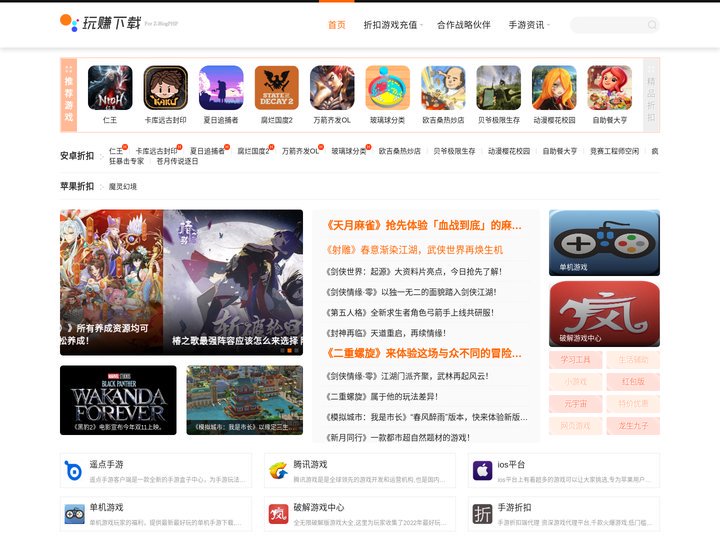The height and width of the screenshot is (540, 720).
Task: Open the 贝爷极限生存 game icon
Action: (x=499, y=88)
